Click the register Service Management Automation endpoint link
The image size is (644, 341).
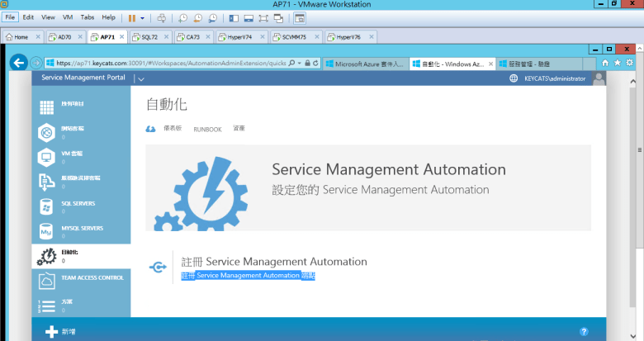click(x=248, y=276)
